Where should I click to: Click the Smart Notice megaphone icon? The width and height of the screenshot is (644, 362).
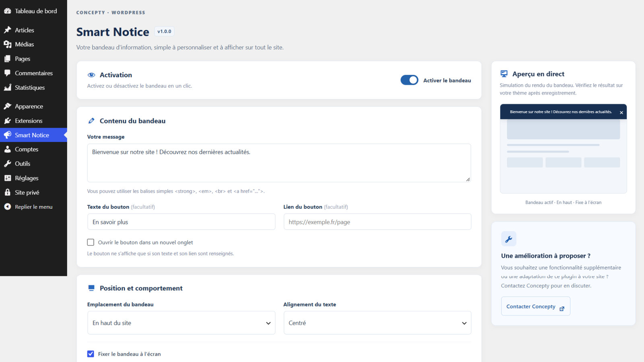coord(7,135)
